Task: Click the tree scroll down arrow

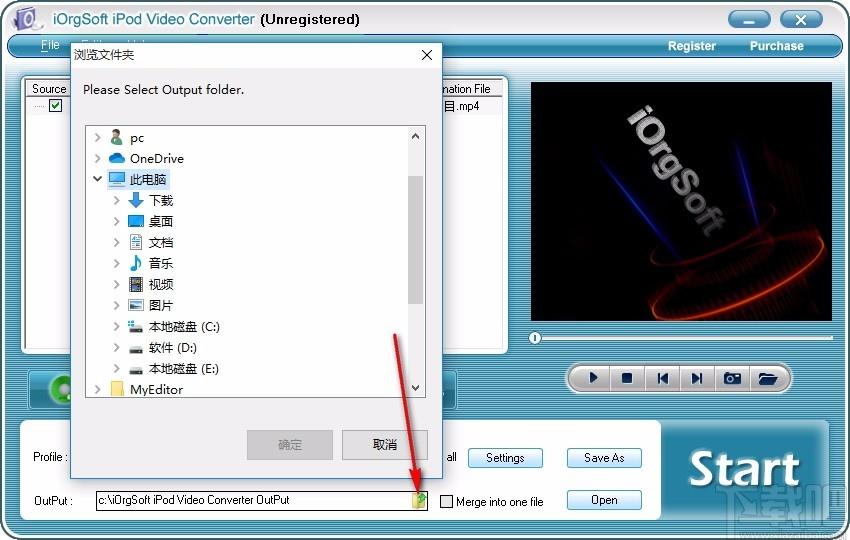Action: [x=415, y=388]
